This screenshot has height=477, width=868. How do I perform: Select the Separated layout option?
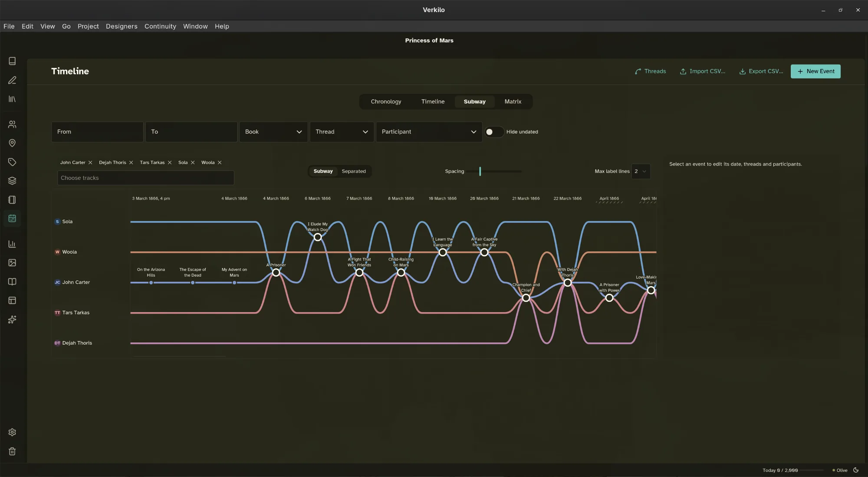coord(354,171)
